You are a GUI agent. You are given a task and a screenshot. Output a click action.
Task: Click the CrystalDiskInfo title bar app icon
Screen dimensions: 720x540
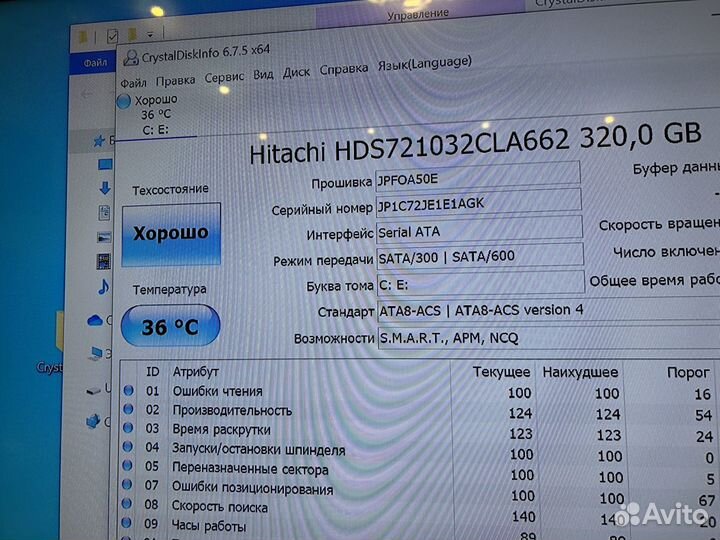pyautogui.click(x=131, y=58)
